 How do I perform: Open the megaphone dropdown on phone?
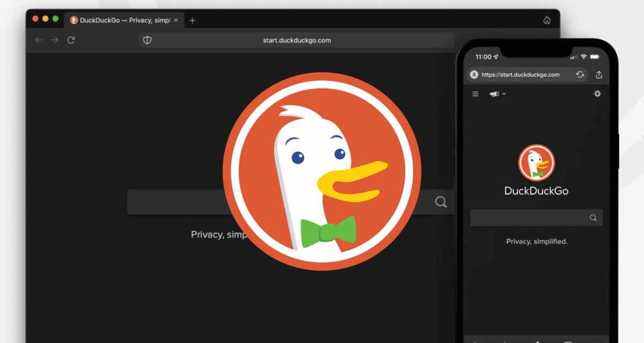tap(497, 94)
